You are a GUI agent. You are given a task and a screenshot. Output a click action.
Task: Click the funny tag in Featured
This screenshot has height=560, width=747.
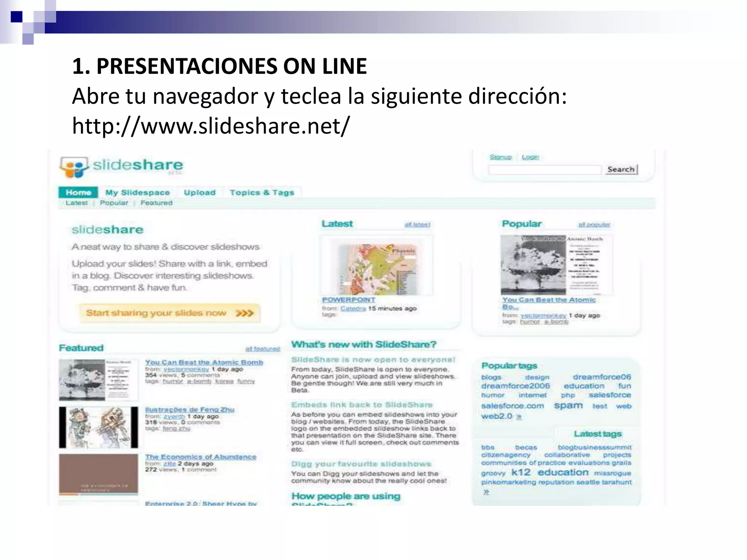click(246, 381)
